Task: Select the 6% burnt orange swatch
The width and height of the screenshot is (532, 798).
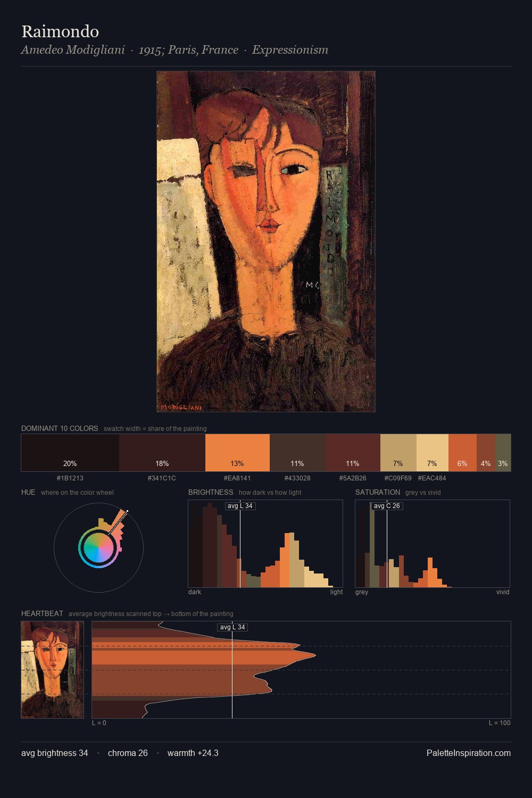Action: pyautogui.click(x=462, y=453)
